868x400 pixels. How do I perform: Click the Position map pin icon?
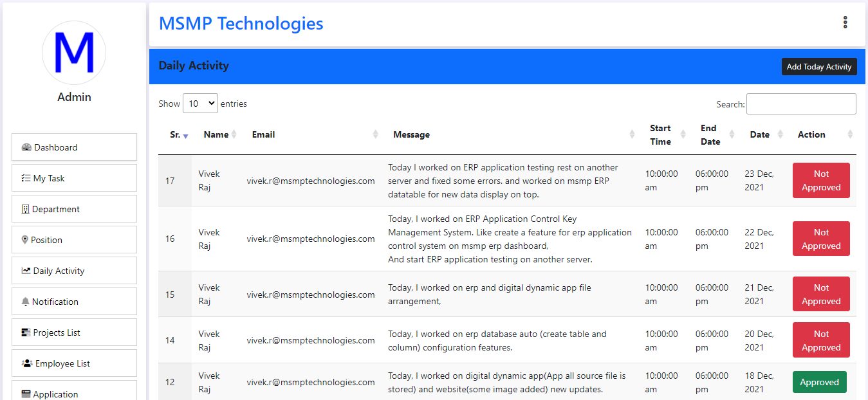click(x=24, y=240)
